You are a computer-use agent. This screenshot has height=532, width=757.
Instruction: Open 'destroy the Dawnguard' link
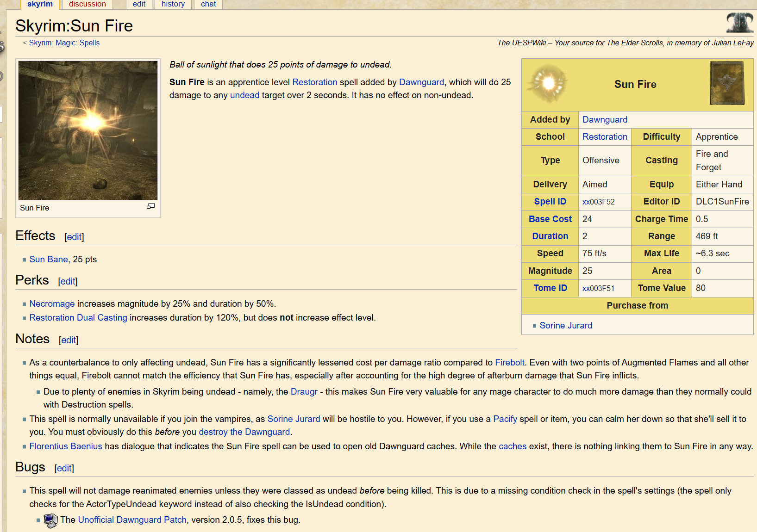244,432
